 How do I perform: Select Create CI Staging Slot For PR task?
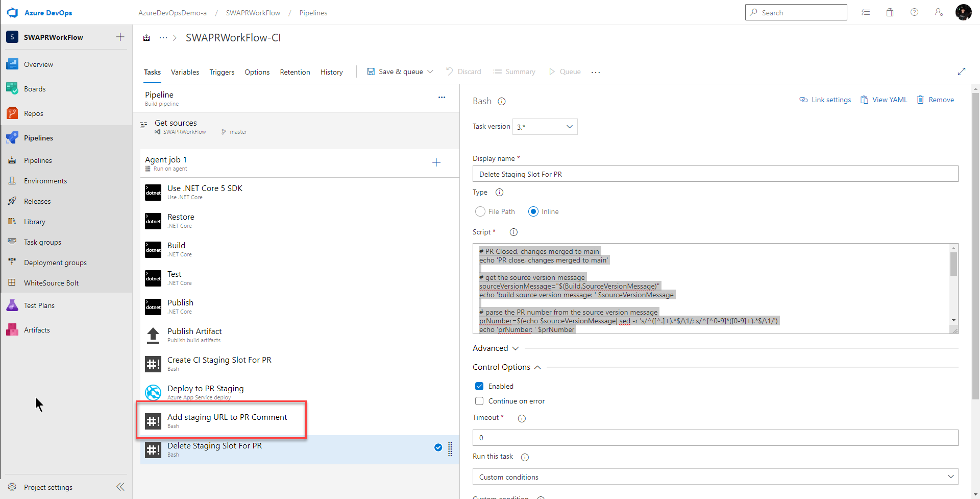[x=300, y=364]
